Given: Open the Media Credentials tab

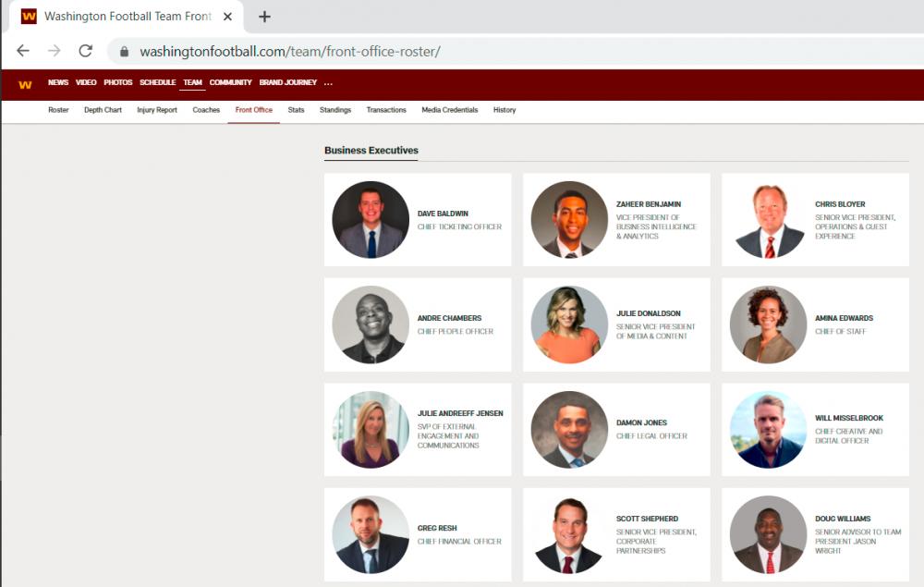Looking at the screenshot, I should (x=450, y=110).
